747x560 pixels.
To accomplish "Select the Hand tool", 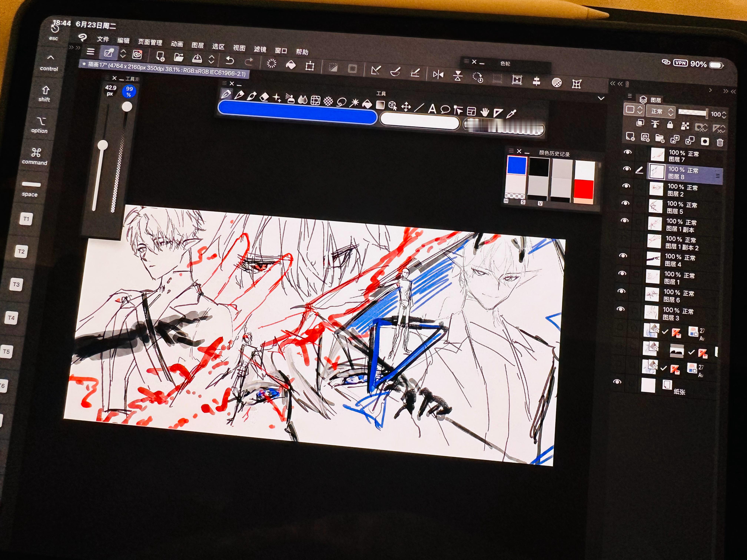I will pos(485,112).
